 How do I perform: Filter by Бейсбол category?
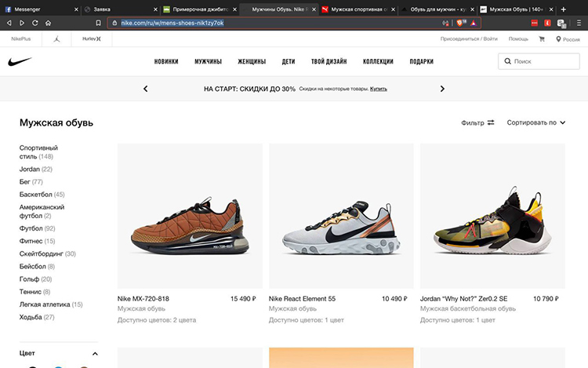[37, 266]
